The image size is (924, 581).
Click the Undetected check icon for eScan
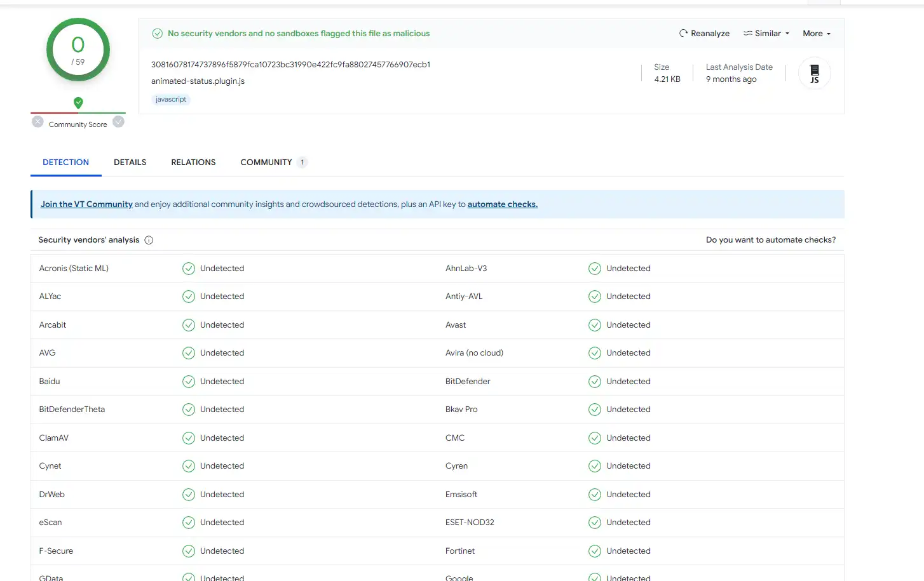tap(189, 523)
